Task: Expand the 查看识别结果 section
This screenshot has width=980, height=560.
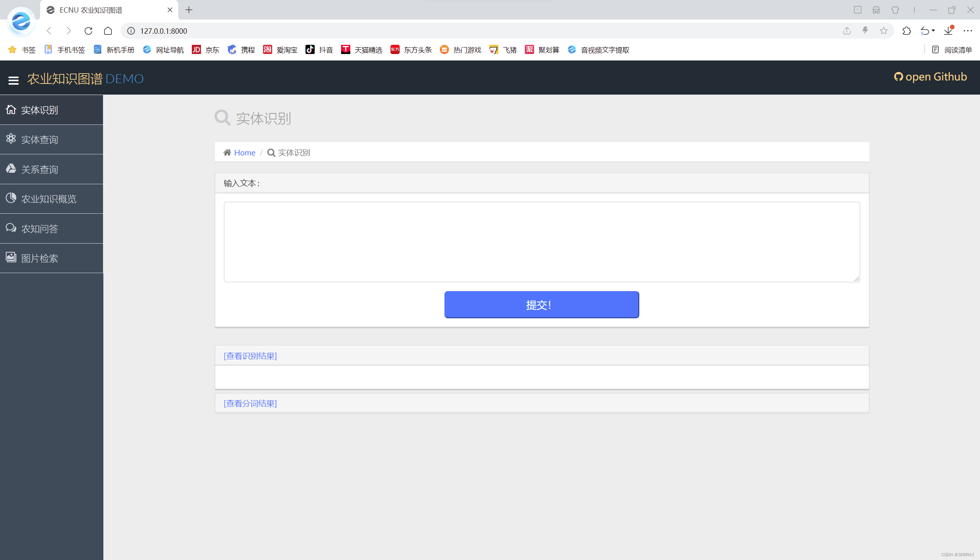Action: point(250,356)
